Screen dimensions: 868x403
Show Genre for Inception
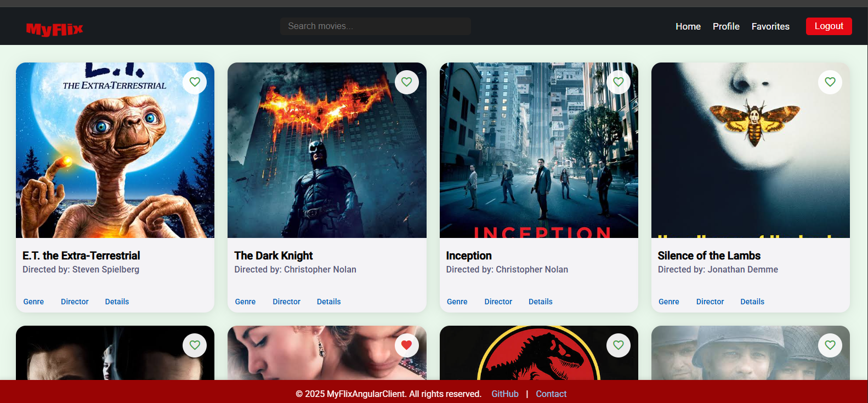(x=457, y=302)
